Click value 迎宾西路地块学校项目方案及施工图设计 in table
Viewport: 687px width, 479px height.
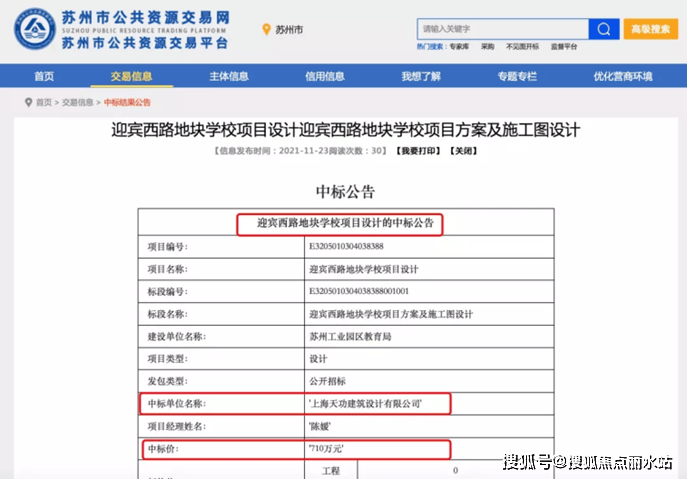tap(391, 314)
